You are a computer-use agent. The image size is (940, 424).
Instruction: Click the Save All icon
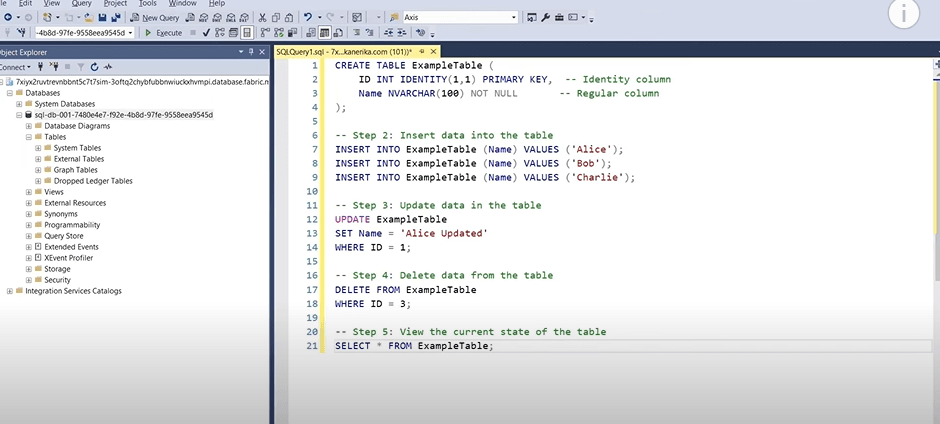tap(116, 17)
